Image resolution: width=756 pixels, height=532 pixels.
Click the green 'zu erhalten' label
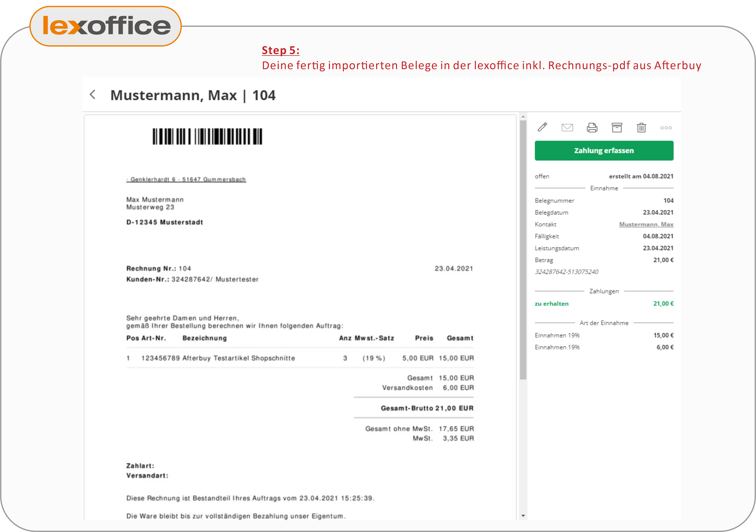(x=551, y=304)
